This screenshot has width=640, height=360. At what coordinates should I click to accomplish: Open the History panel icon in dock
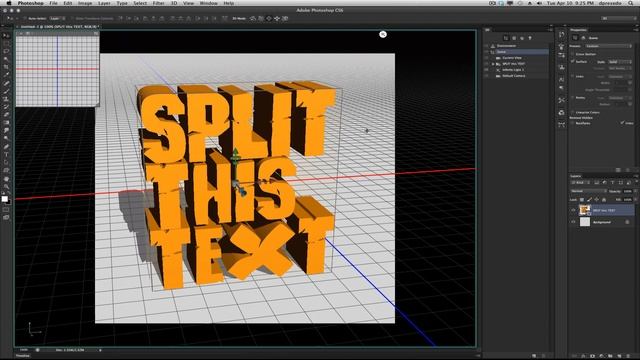(x=562, y=35)
